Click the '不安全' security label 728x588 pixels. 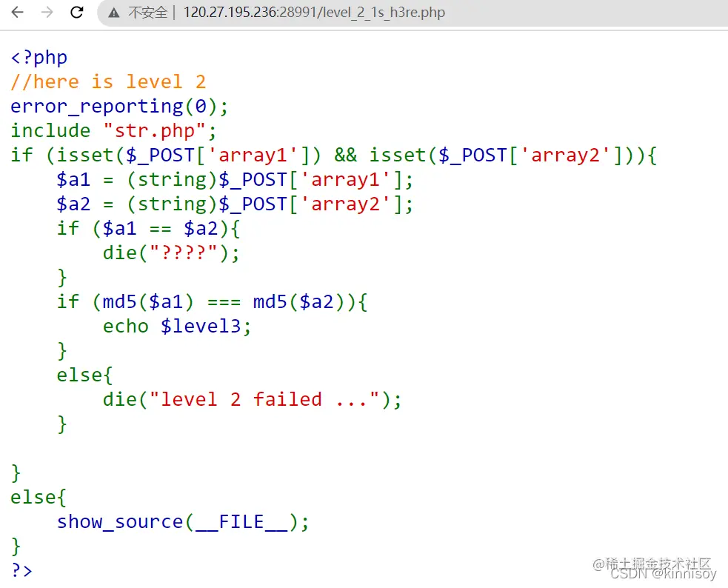(x=147, y=12)
